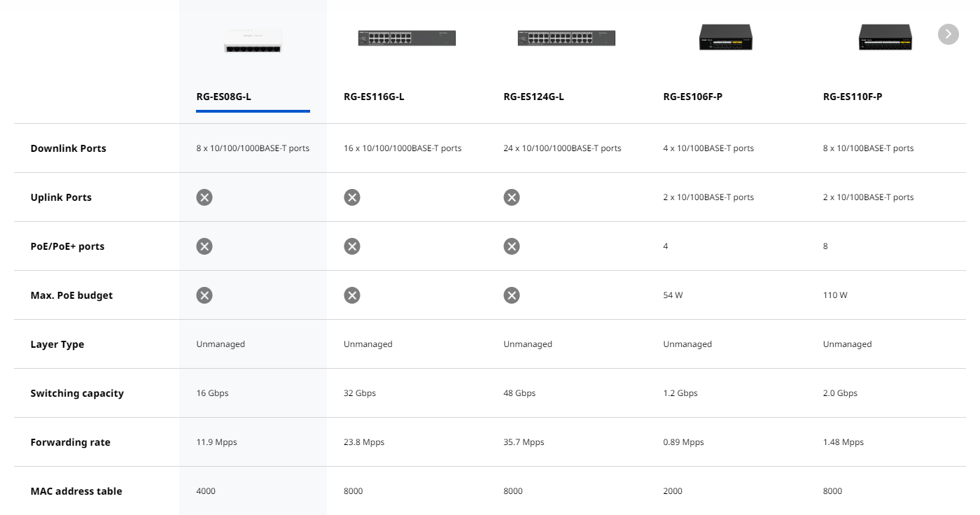Image resolution: width=980 pixels, height=515 pixels.
Task: Click RG-ES124G-L MAC address value '8000'
Action: coord(513,491)
